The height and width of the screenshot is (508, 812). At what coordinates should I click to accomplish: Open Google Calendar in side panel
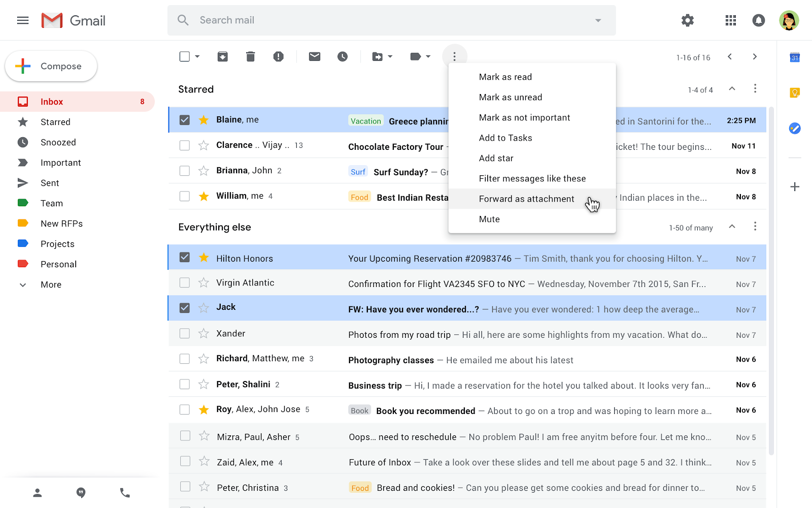(x=795, y=58)
